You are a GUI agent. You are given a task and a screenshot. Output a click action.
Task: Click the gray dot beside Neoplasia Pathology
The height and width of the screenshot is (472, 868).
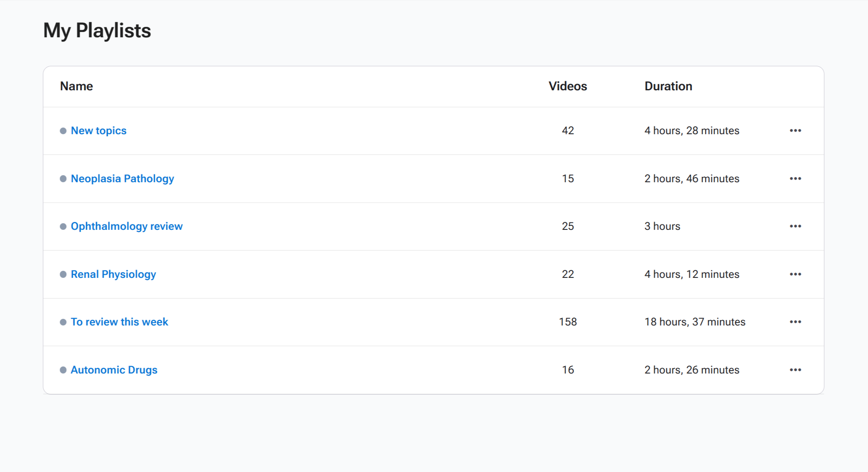click(63, 179)
